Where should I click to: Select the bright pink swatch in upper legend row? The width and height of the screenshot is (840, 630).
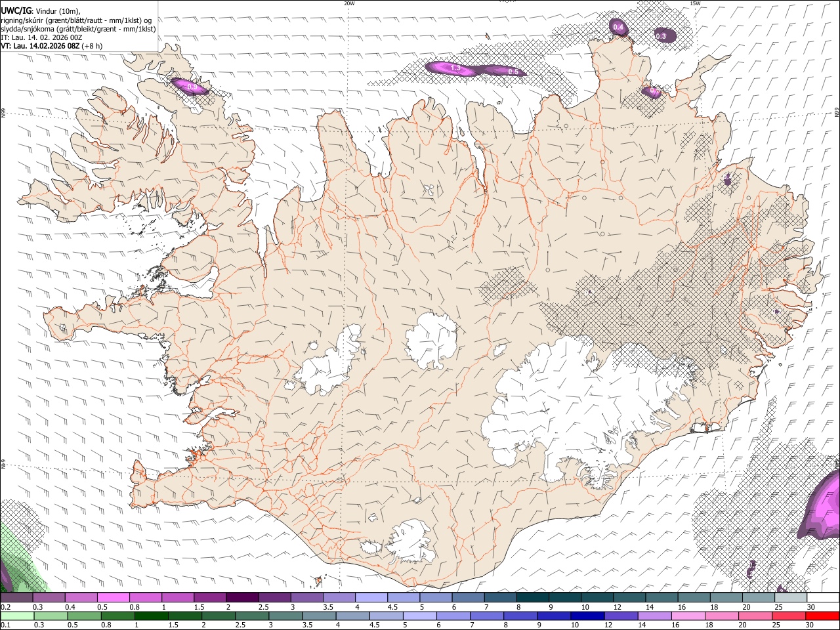(113, 598)
